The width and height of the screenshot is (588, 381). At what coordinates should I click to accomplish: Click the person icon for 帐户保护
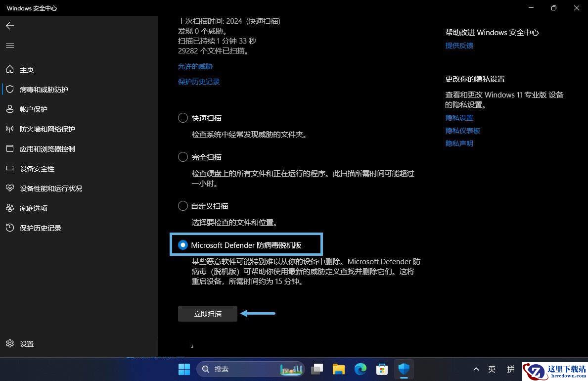10,109
